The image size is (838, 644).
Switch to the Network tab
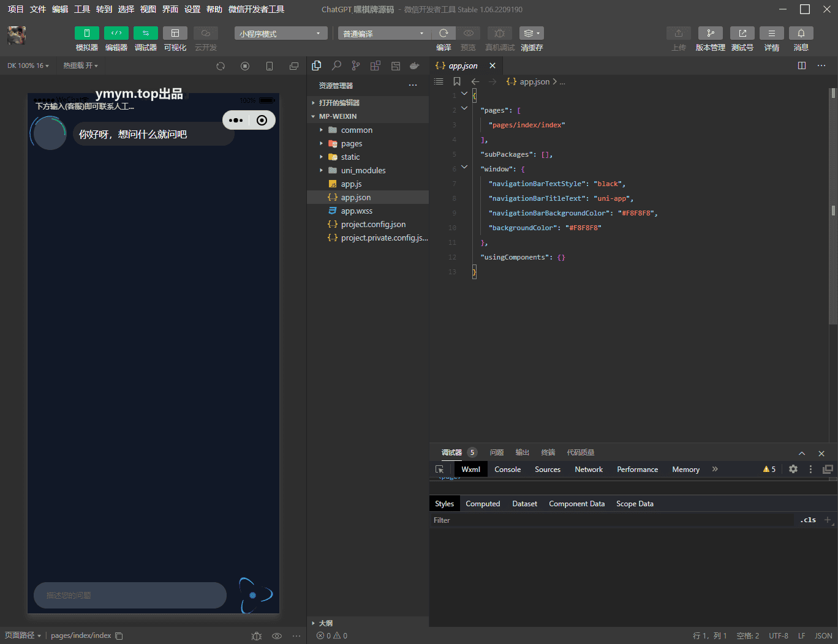pyautogui.click(x=589, y=469)
